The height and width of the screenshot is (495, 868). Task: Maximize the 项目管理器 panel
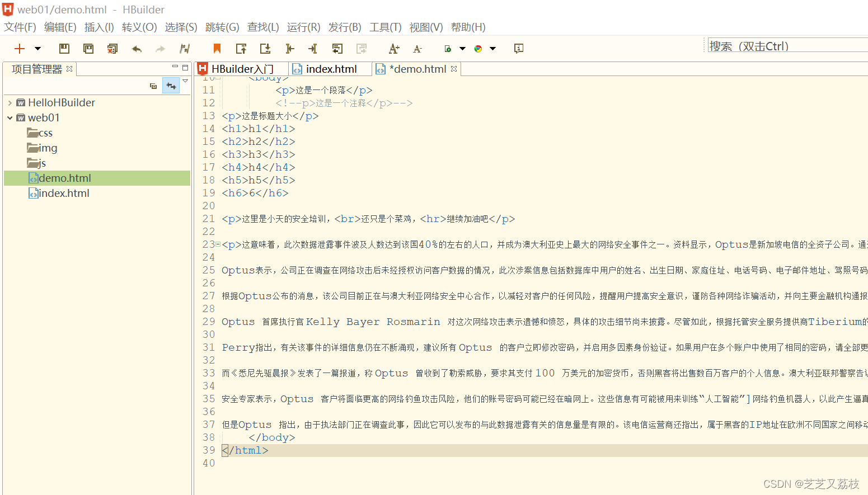[185, 67]
